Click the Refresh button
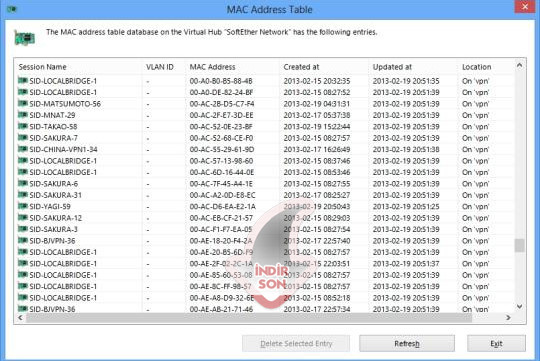The width and height of the screenshot is (540, 361). click(x=407, y=343)
